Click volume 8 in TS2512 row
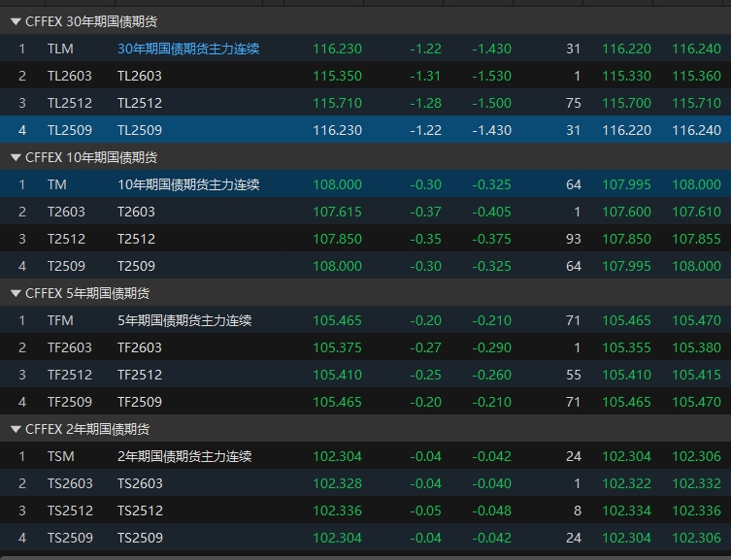This screenshot has height=560, width=731. click(578, 511)
